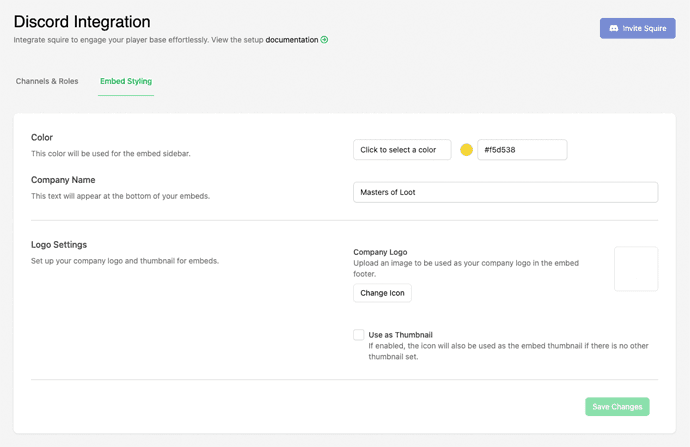
Task: Open the setup documentation link
Action: (291, 40)
